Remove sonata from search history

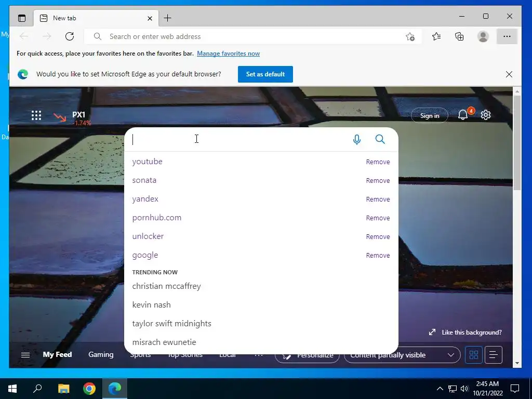[x=378, y=180]
